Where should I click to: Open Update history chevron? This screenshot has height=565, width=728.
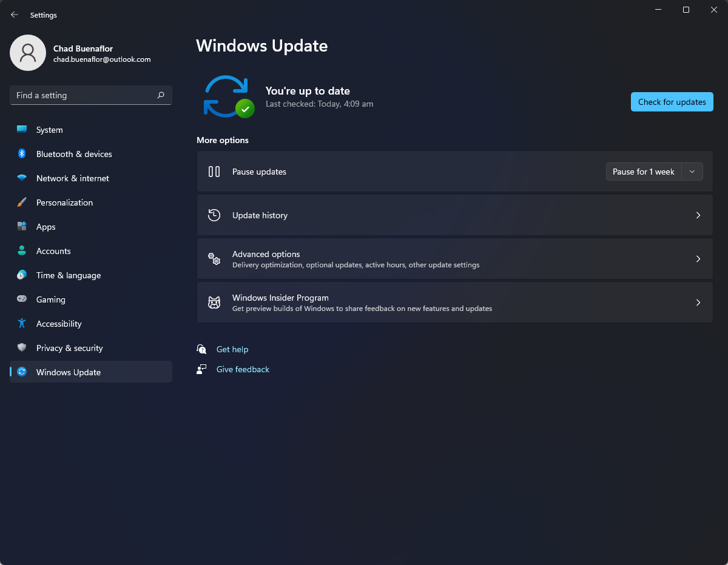click(x=698, y=215)
